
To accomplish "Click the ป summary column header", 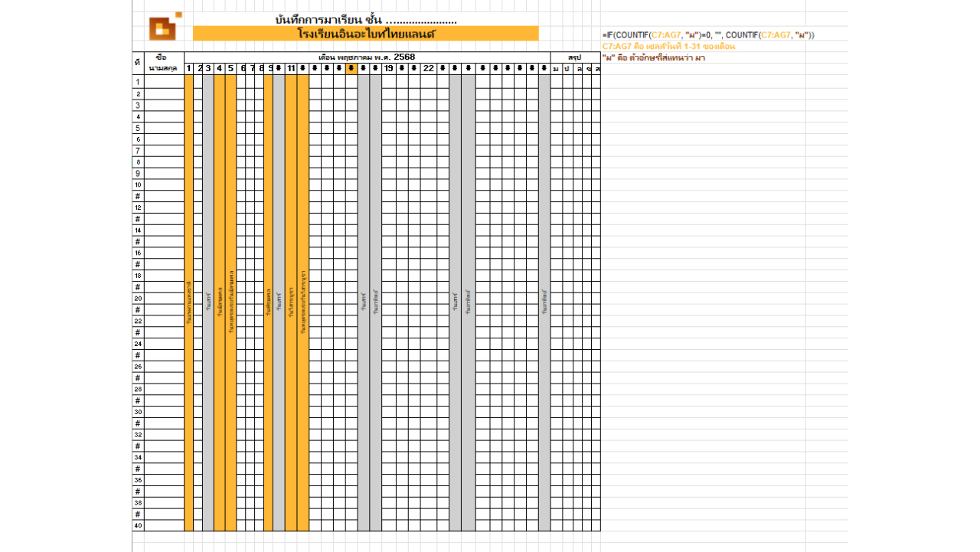I will (x=565, y=69).
